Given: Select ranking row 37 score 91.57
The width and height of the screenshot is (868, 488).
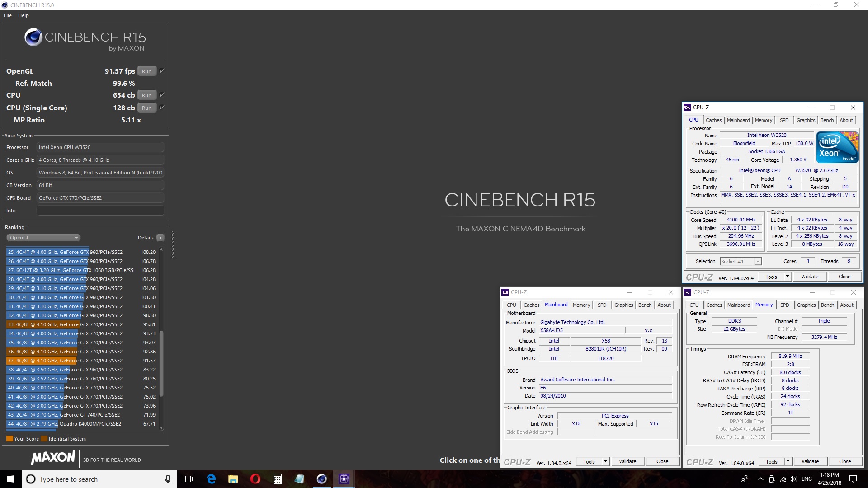Looking at the screenshot, I should (81, 361).
